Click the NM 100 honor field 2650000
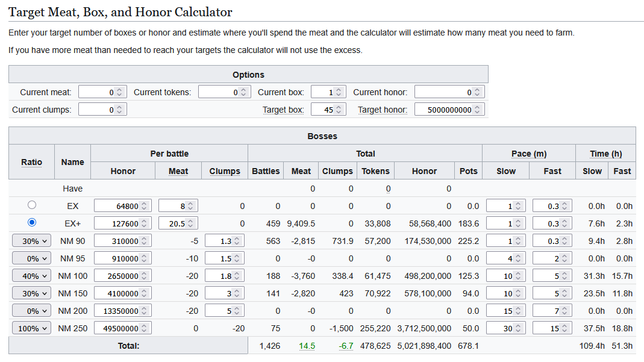 [x=123, y=276]
